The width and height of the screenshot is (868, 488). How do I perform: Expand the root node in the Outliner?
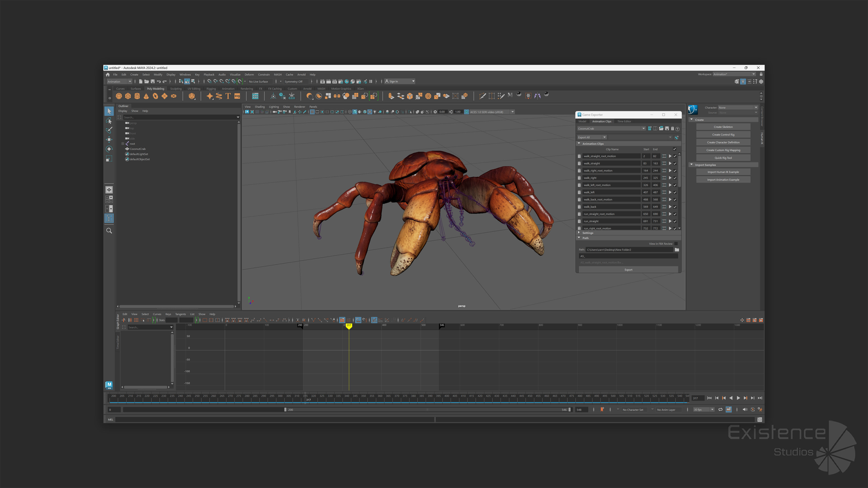pos(123,144)
